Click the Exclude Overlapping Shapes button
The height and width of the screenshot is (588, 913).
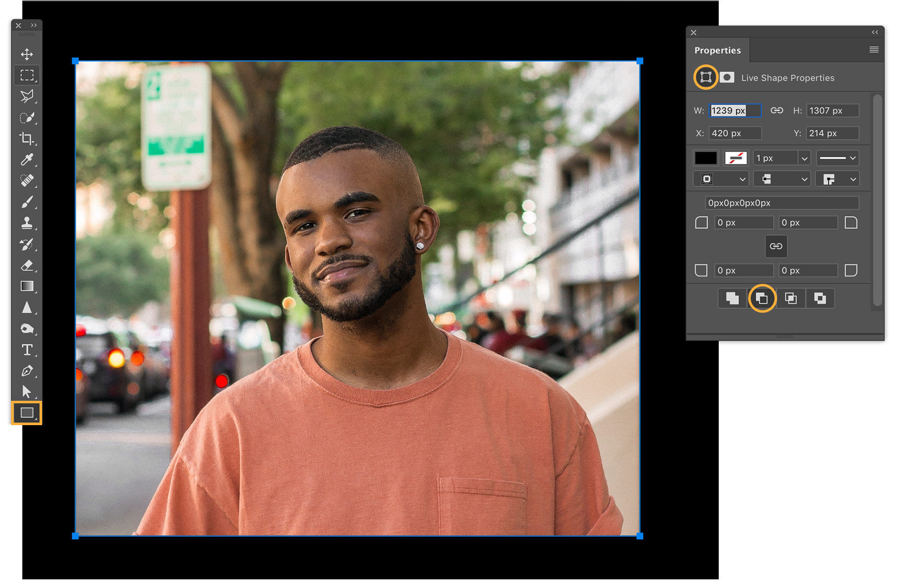820,298
